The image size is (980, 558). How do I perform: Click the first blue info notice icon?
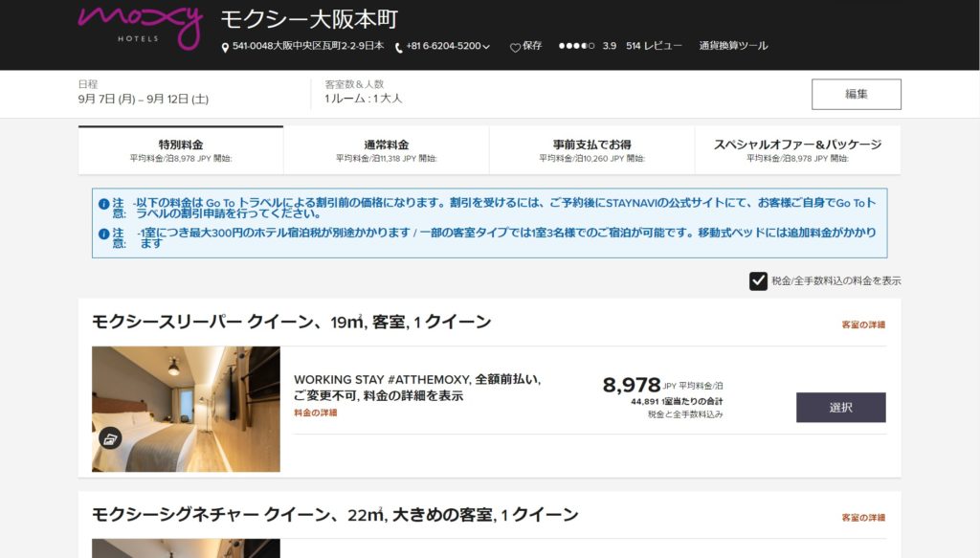(103, 204)
